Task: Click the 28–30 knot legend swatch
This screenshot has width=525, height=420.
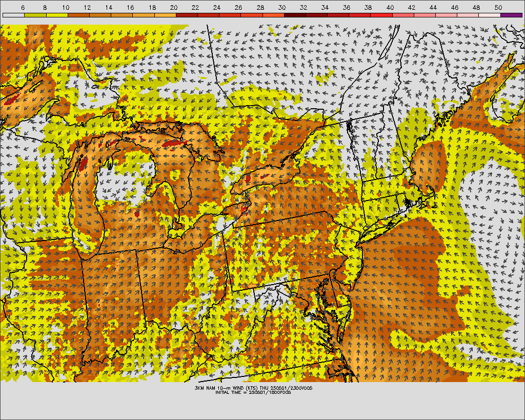Action: tap(273, 15)
